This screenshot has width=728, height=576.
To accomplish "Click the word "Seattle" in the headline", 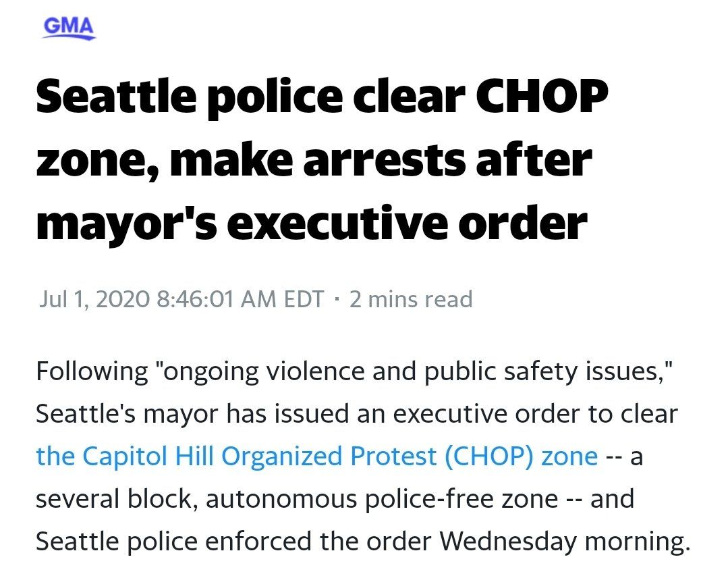I will [x=114, y=98].
